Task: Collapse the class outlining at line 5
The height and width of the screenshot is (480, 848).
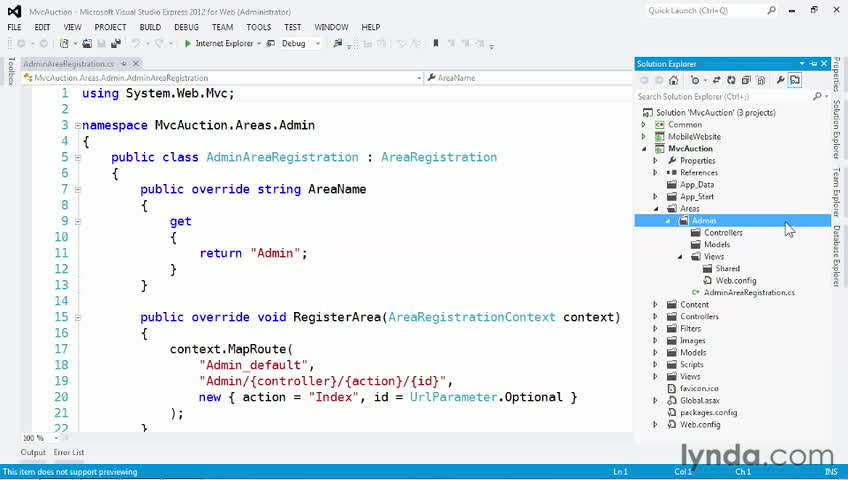Action: pyautogui.click(x=77, y=157)
